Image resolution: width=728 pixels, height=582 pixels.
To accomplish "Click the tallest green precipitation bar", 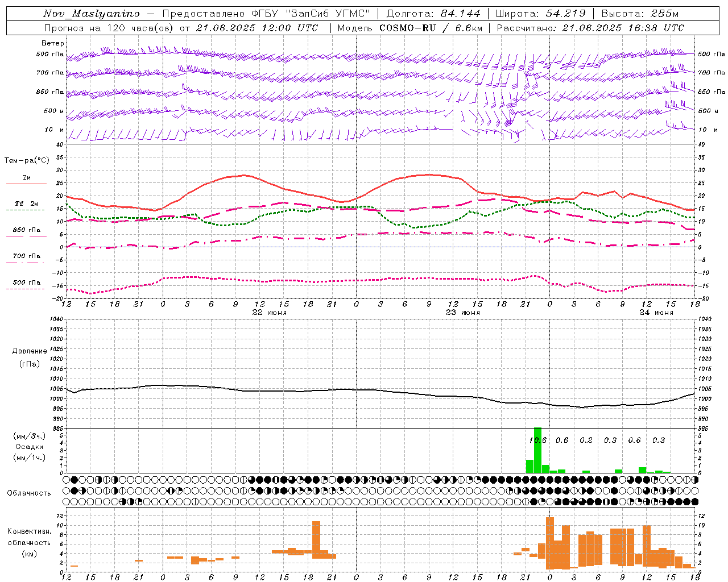I will [537, 450].
